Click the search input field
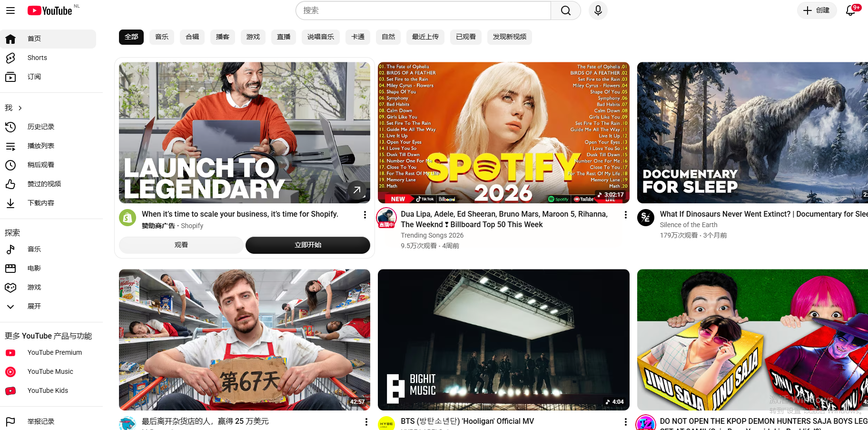The image size is (868, 430). [424, 10]
